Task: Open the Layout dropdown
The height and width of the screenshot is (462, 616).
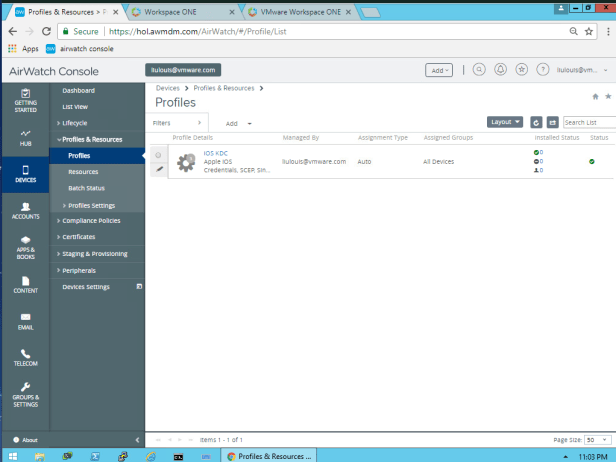Action: (x=505, y=122)
